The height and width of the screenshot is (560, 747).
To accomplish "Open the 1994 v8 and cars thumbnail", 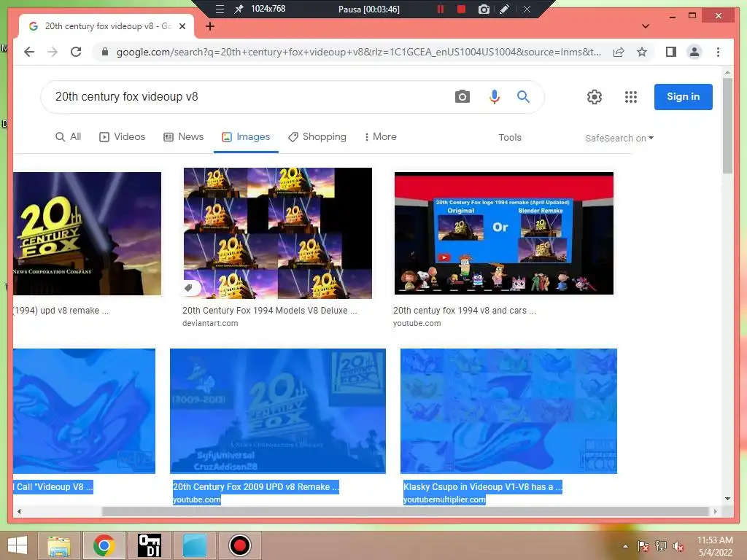I will pos(504,233).
